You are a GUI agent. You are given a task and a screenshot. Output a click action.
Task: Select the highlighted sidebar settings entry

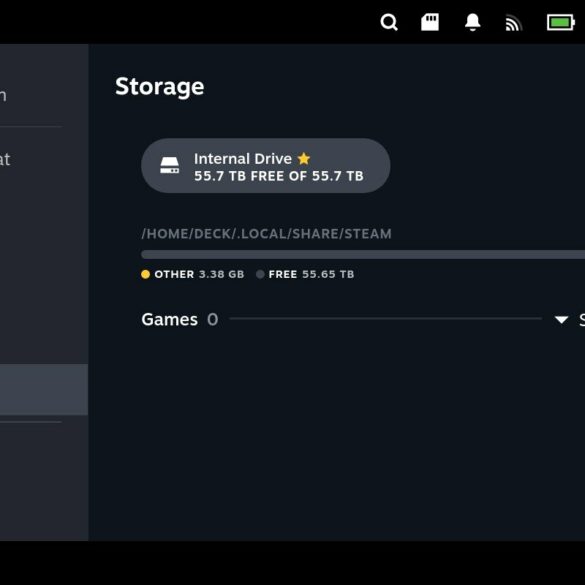44,389
